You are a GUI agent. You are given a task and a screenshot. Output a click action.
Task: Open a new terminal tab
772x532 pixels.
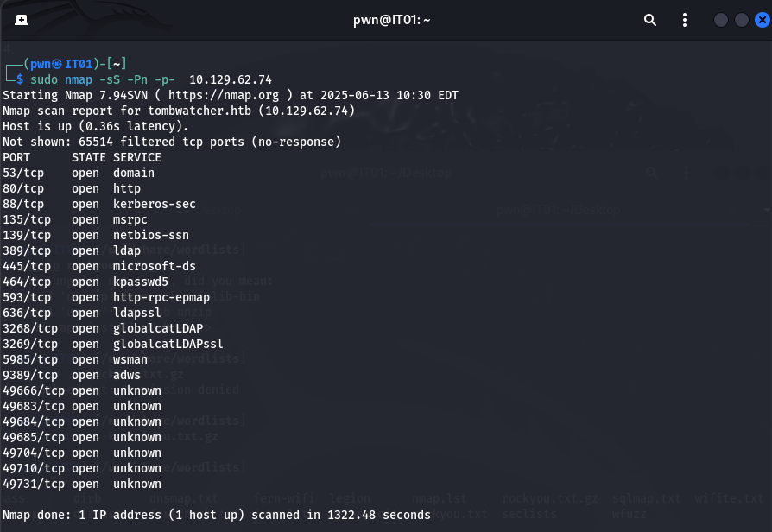click(22, 20)
